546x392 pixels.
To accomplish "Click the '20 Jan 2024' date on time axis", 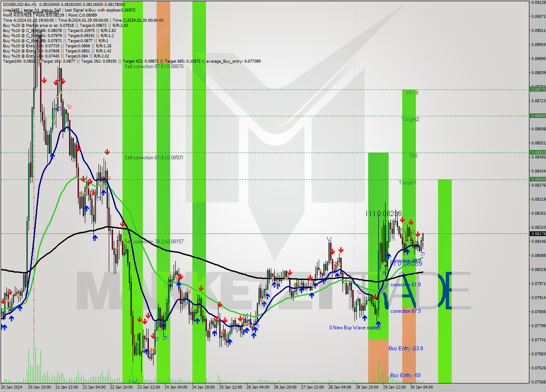I will [x=12, y=387].
